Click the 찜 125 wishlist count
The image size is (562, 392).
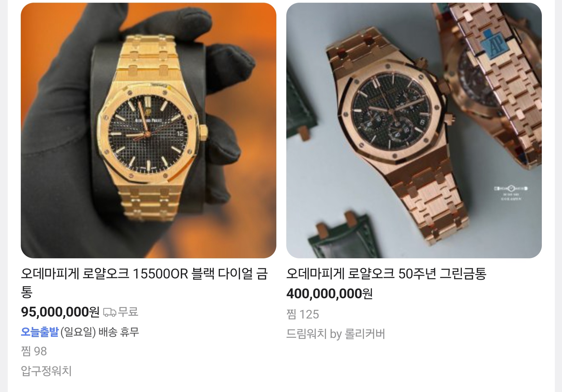(x=303, y=314)
